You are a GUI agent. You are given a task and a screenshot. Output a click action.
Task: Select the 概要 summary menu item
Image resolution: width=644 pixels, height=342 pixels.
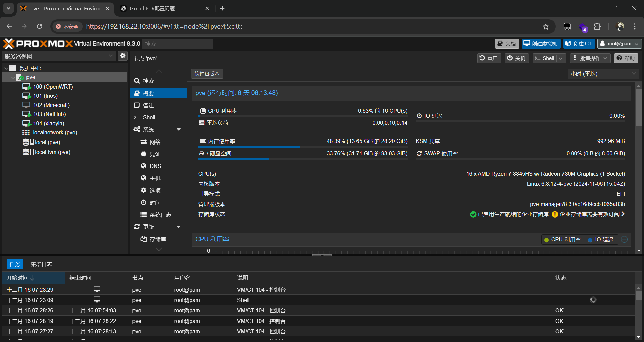[x=158, y=93]
